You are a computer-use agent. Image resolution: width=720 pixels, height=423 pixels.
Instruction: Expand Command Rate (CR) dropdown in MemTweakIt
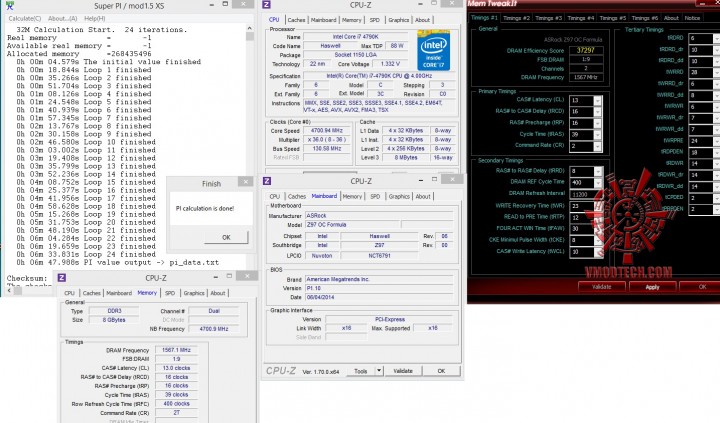(597, 146)
